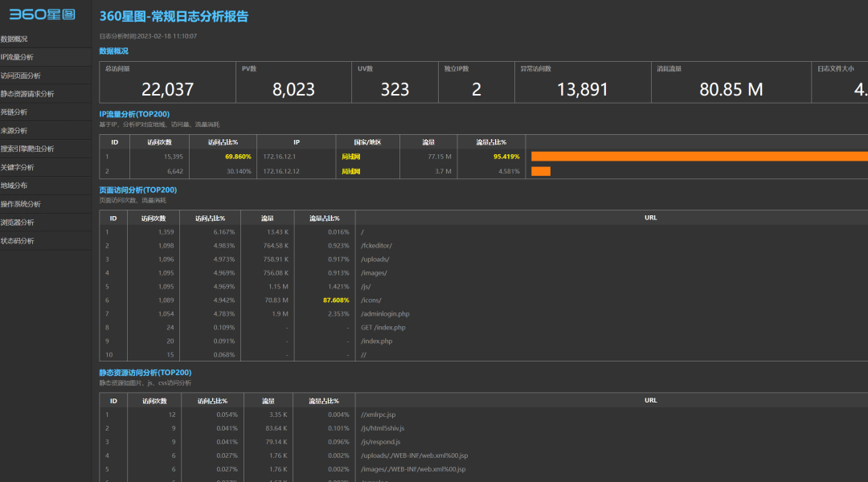Click URL header in 页面访问分析 table
The width and height of the screenshot is (868, 482).
650,218
